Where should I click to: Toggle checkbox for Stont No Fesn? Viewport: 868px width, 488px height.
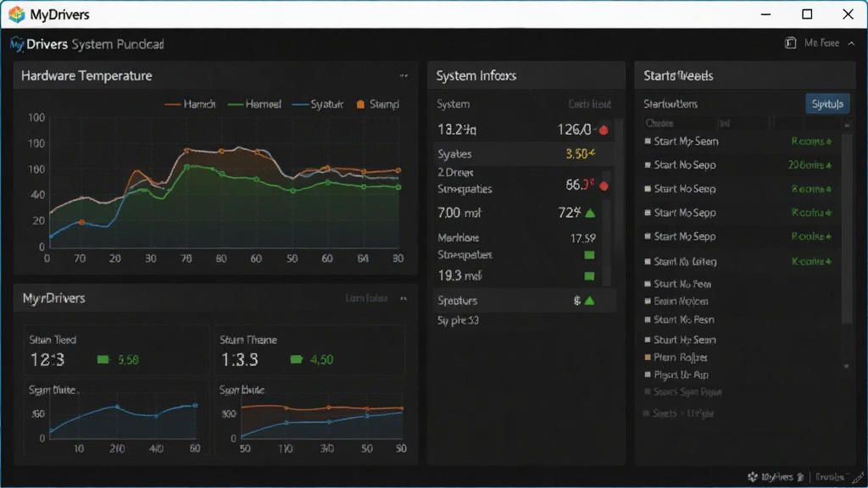[x=648, y=319]
